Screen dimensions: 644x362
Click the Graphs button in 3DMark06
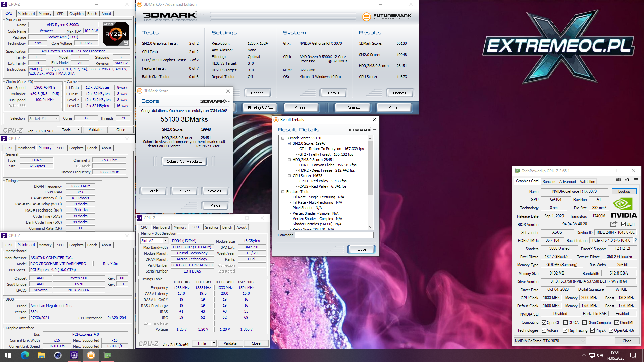pyautogui.click(x=302, y=108)
